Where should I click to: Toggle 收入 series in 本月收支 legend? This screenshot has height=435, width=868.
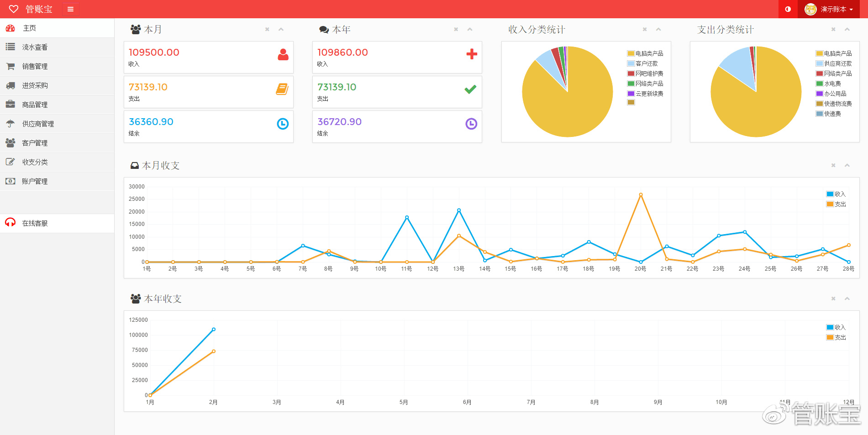click(836, 194)
